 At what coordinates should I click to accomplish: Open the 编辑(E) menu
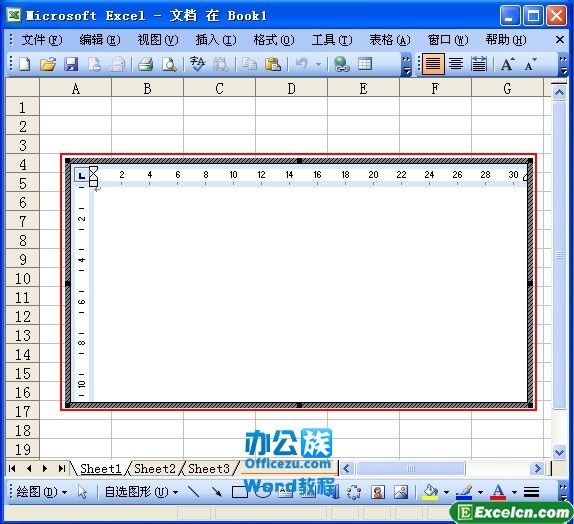tap(100, 40)
